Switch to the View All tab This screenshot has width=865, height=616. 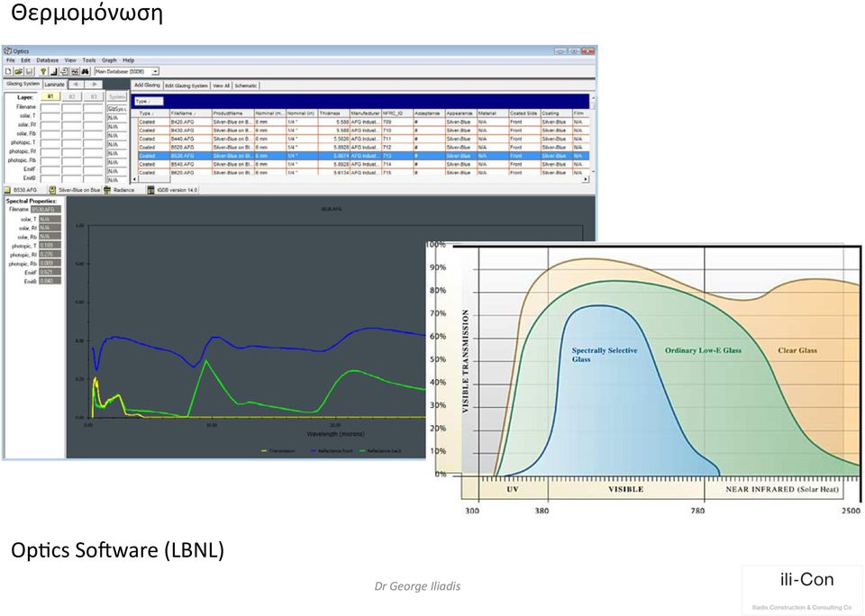point(222,86)
